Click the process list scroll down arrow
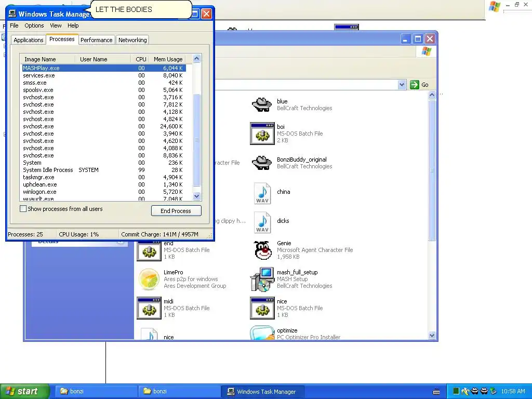532x399 pixels. pyautogui.click(x=196, y=196)
